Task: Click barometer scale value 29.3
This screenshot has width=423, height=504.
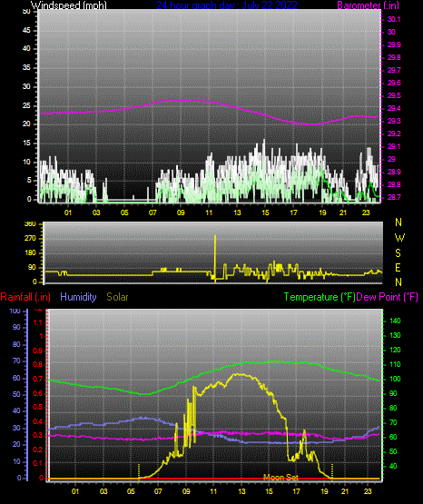Action: (x=394, y=121)
